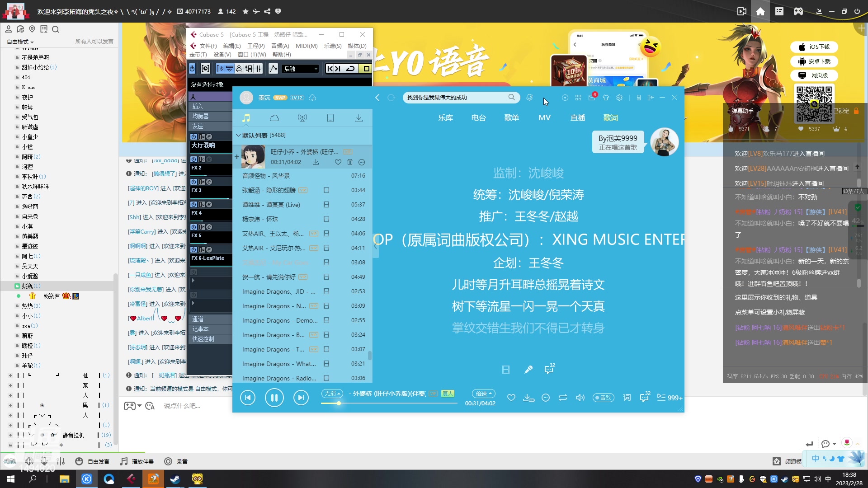The image size is (868, 488).
Task: Open the 音频(A) menu in Cubase
Action: [280, 46]
